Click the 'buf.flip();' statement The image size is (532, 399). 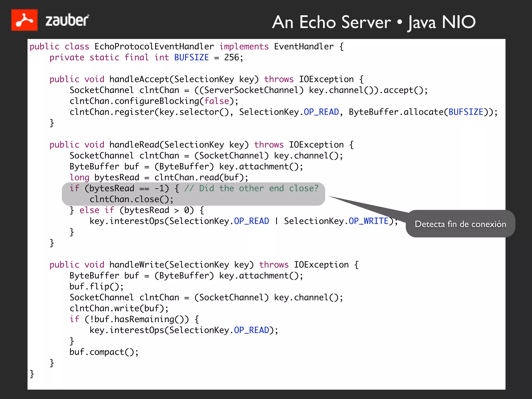[96, 287]
